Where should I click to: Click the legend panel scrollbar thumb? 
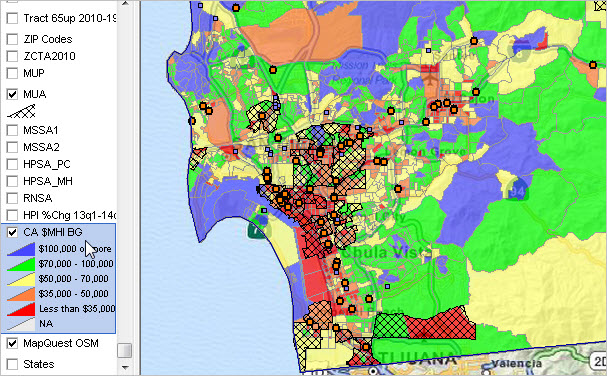(125, 350)
